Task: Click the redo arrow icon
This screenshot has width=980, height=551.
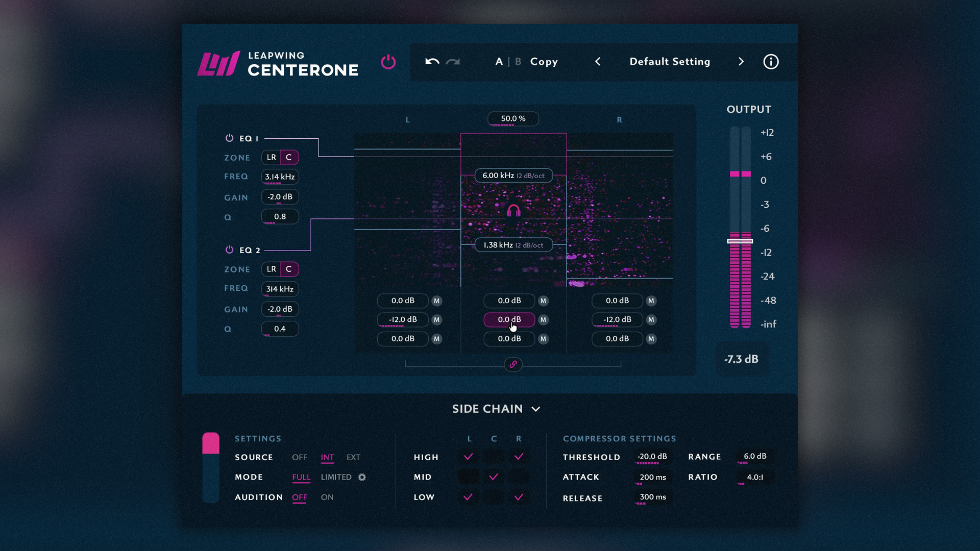Action: pyautogui.click(x=453, y=62)
